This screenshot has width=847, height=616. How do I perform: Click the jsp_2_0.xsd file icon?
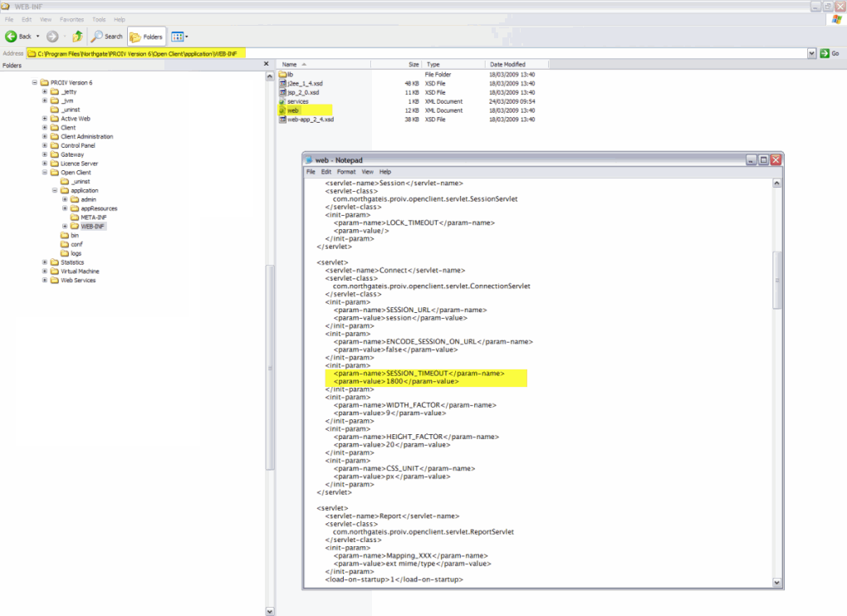pos(282,92)
